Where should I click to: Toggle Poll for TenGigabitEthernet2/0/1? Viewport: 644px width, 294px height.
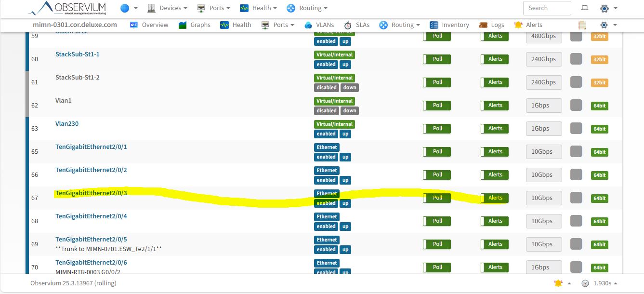(436, 152)
